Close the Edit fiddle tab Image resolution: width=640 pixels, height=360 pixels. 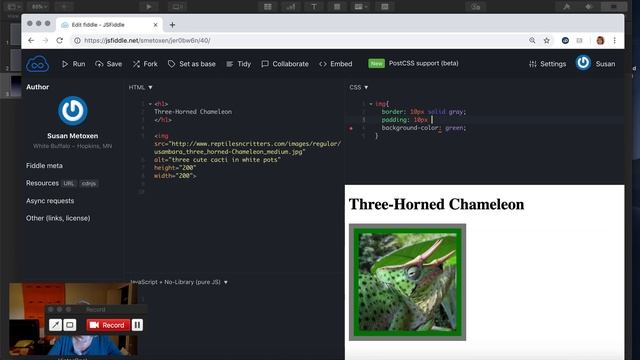pos(156,25)
